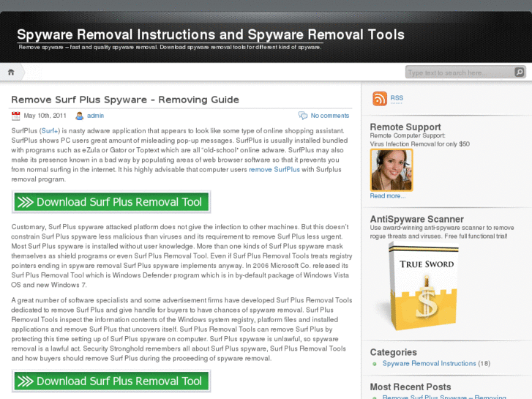Focus the 'Type text to search here' field

point(461,72)
